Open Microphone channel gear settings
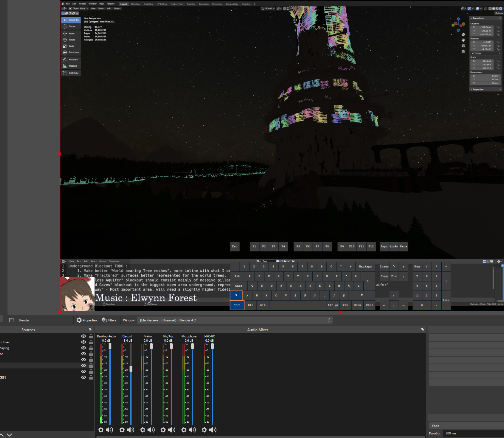Screen dimensions: 504x438 click(184, 430)
